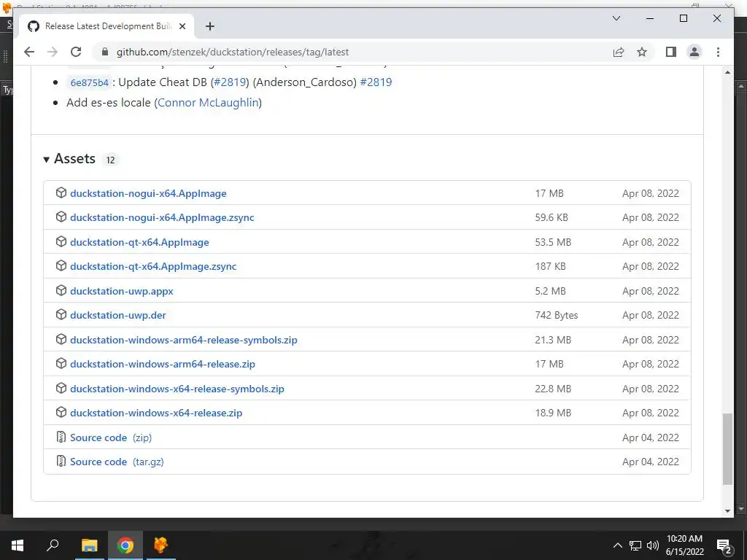Download Source code (zip)

click(111, 437)
